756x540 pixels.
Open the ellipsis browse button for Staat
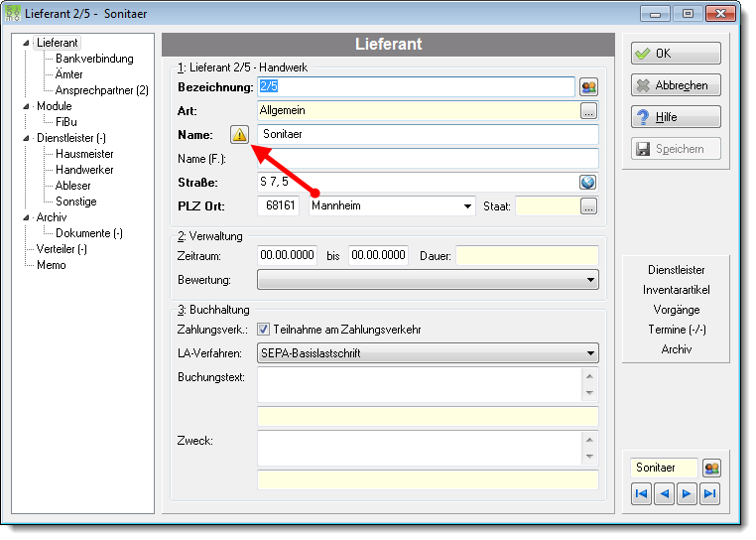(588, 206)
